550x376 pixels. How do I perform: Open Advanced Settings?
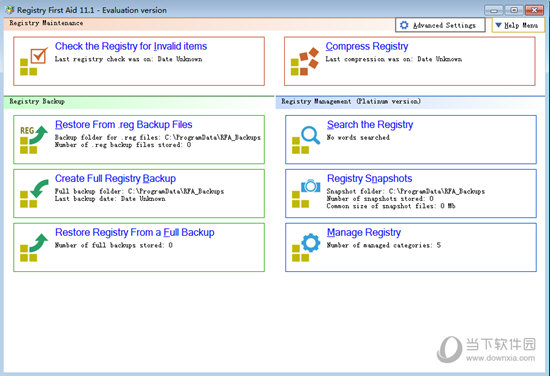tap(440, 25)
